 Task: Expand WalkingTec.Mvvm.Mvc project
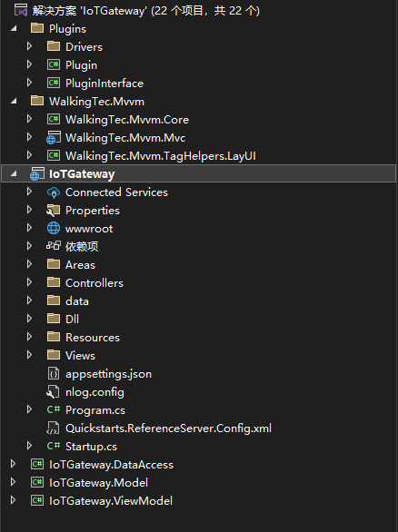coord(30,137)
